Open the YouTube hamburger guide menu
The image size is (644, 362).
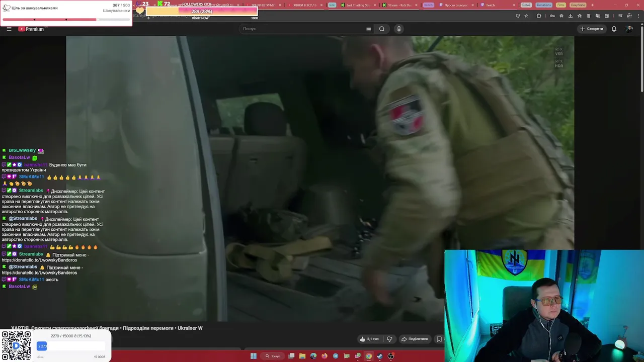[9, 29]
